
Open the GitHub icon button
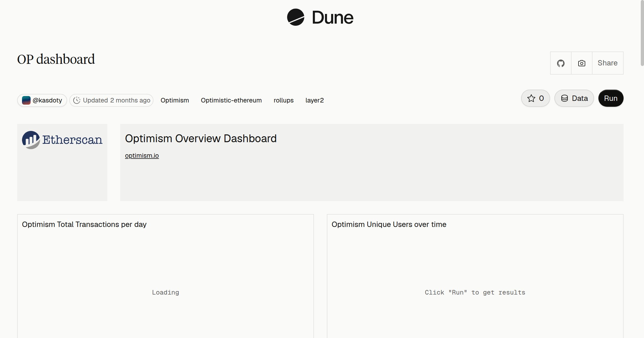(561, 63)
